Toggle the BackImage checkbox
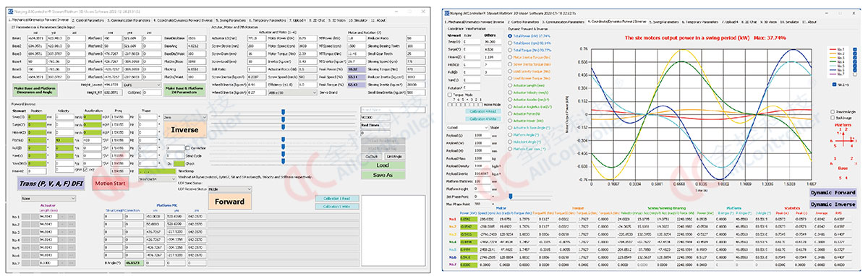 tap(833, 118)
